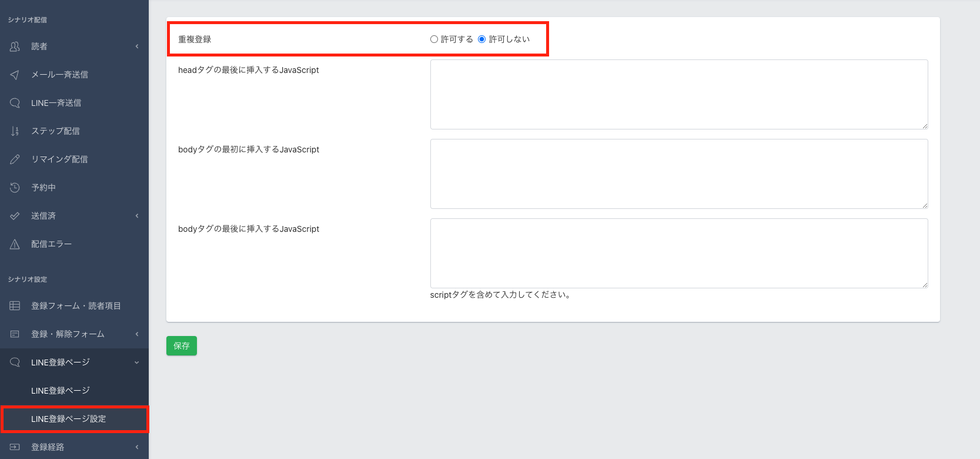Collapse the LINE登録ページ menu chevron
The width and height of the screenshot is (980, 459).
137,362
